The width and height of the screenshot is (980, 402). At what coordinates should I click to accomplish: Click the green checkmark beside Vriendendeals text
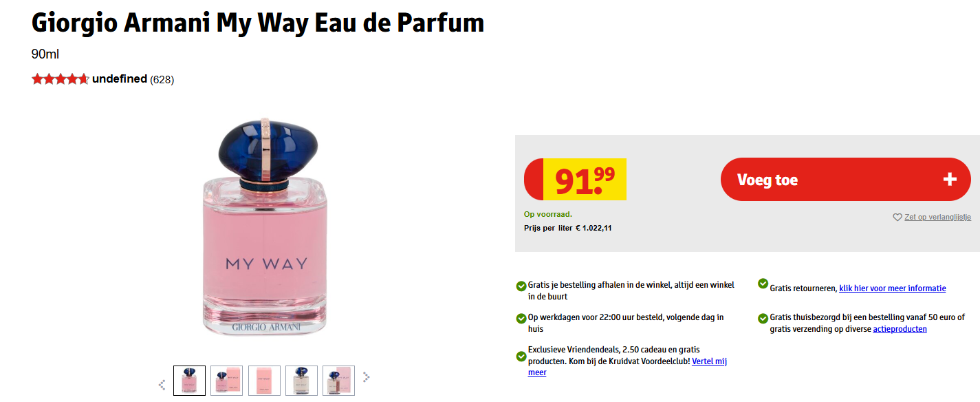tap(521, 357)
